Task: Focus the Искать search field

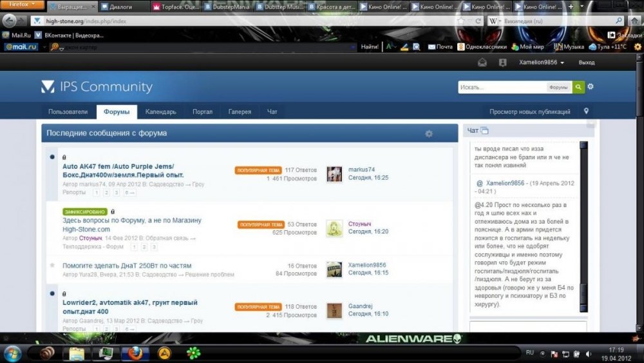Action: point(502,87)
